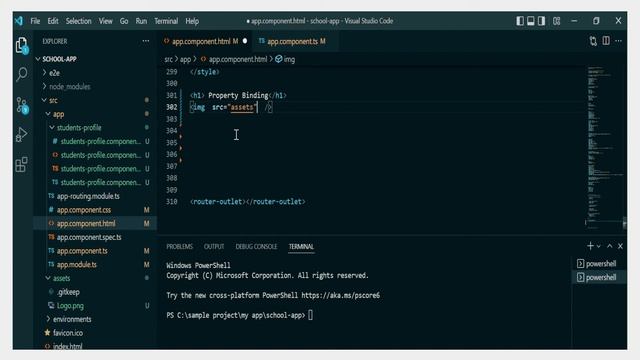Open the Go menu
This screenshot has height=360, width=640.
point(124,21)
